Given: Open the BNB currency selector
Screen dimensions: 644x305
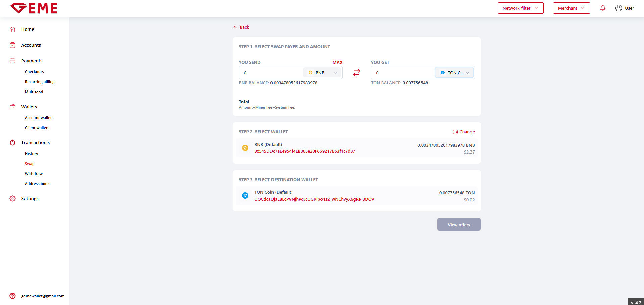Looking at the screenshot, I should pos(323,73).
